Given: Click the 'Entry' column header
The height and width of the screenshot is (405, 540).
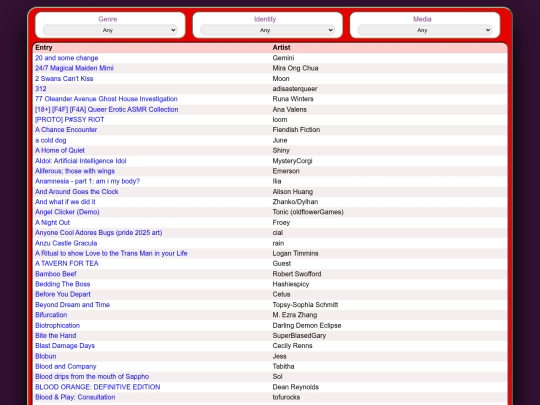Looking at the screenshot, I should (x=44, y=48).
